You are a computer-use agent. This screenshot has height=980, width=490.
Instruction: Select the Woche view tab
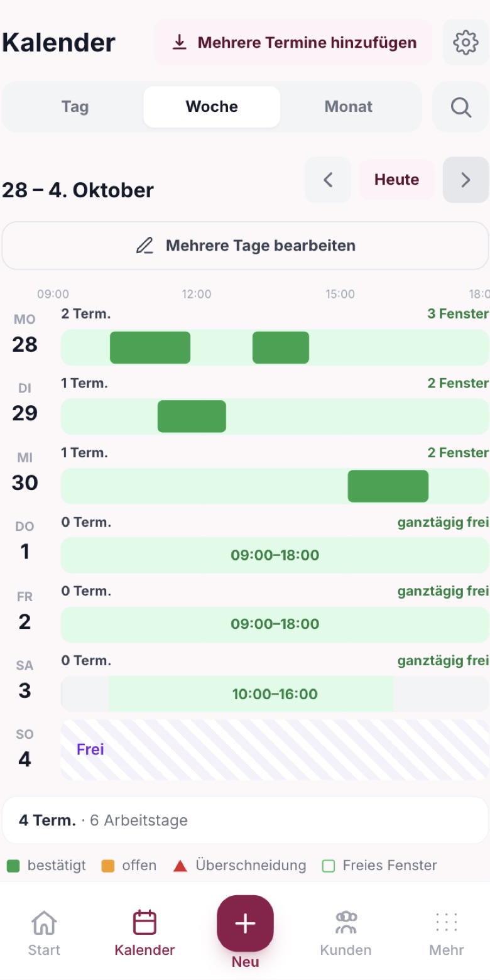[x=212, y=107]
